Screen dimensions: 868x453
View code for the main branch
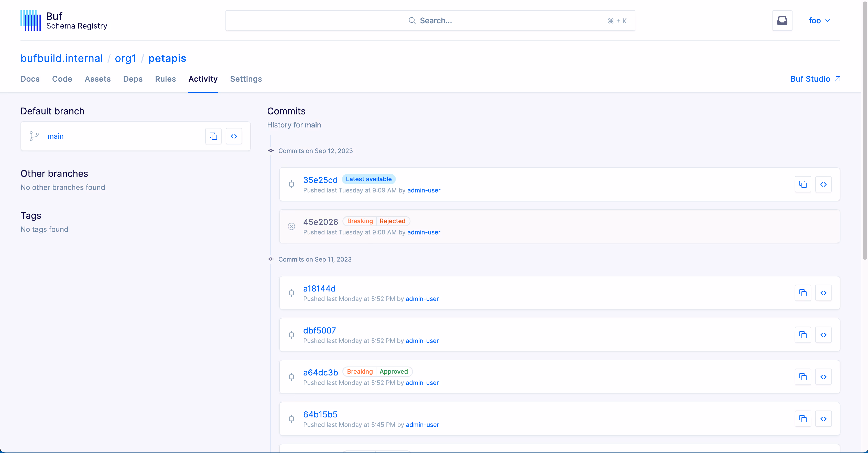click(234, 136)
